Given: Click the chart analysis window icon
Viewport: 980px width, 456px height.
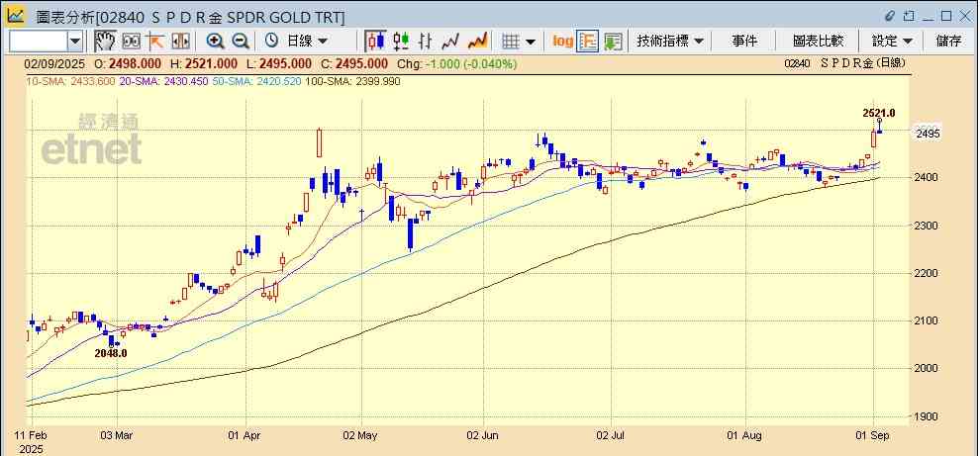Looking at the screenshot, I should tap(16, 16).
